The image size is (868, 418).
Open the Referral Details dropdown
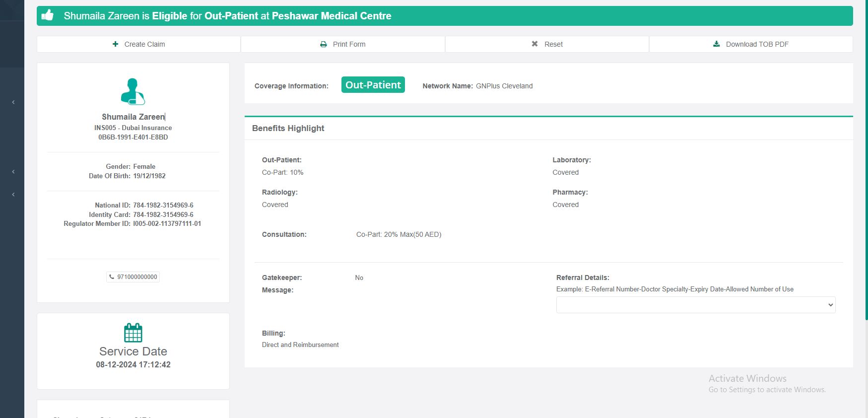click(x=695, y=305)
